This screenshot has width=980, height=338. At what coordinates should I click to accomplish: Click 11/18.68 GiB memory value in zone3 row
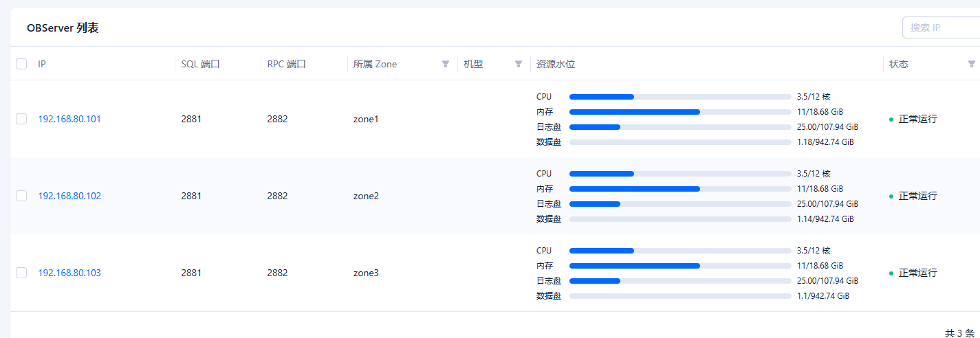point(820,266)
